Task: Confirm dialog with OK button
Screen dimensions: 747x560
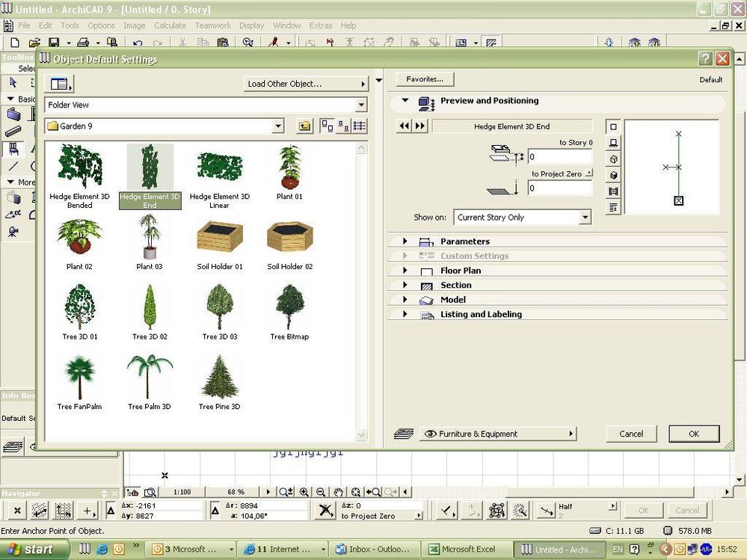Action: (x=694, y=434)
